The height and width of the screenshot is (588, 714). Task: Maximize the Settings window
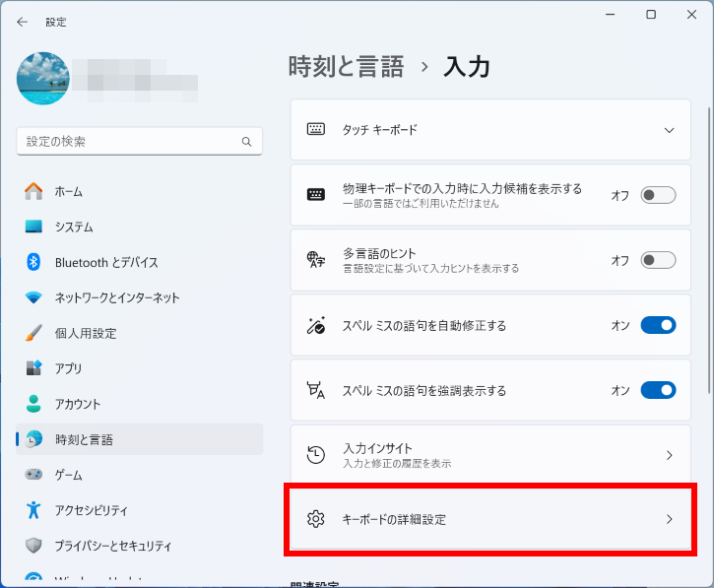(651, 15)
